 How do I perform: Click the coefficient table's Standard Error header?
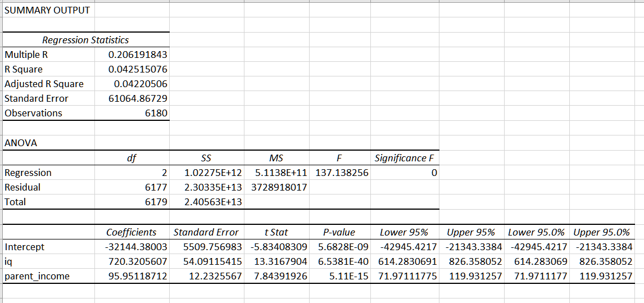(207, 232)
